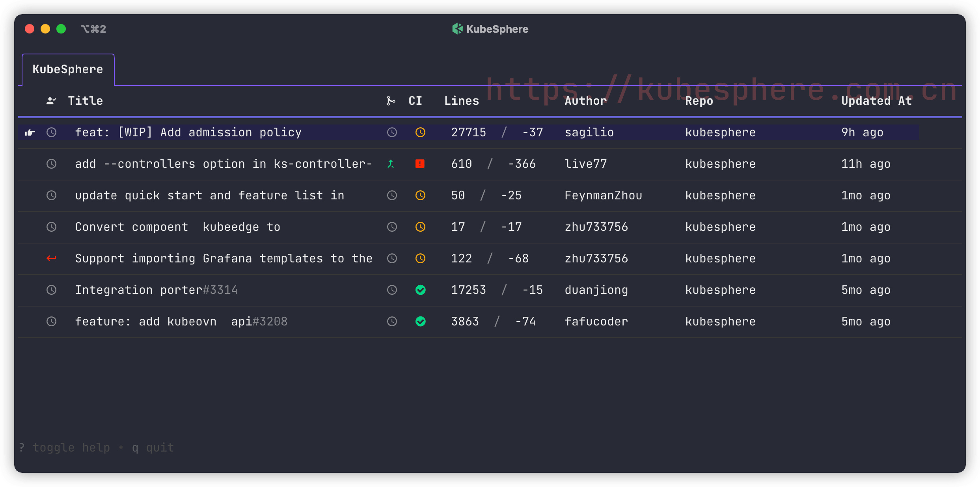
Task: Click the red changes-requested arrow on the Grafana row
Action: (51, 258)
